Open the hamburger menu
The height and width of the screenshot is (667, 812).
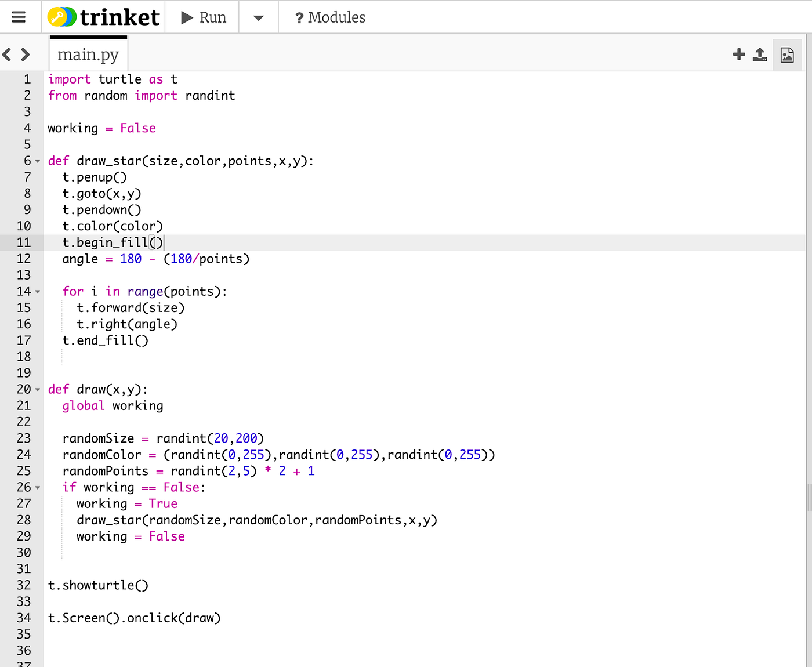coord(20,17)
